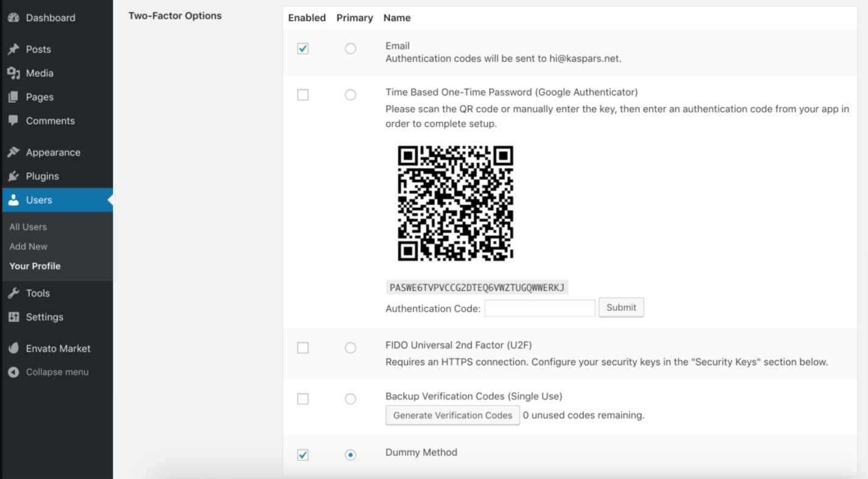The width and height of the screenshot is (868, 479).
Task: Click the Users person icon
Action: click(12, 200)
